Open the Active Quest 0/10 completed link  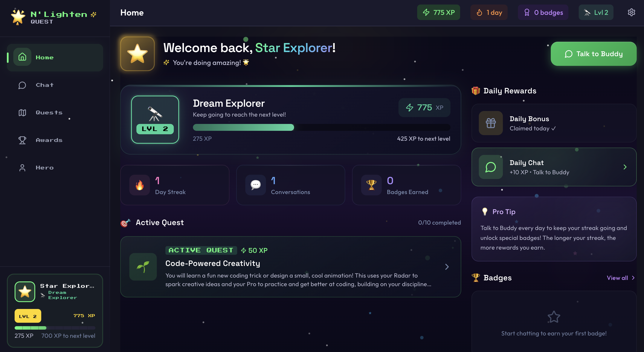(x=439, y=222)
